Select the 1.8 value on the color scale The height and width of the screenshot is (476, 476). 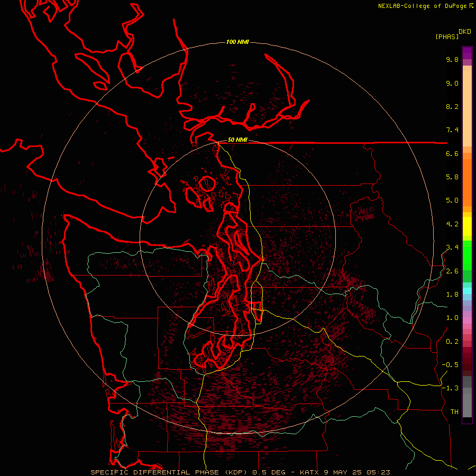tap(452, 295)
